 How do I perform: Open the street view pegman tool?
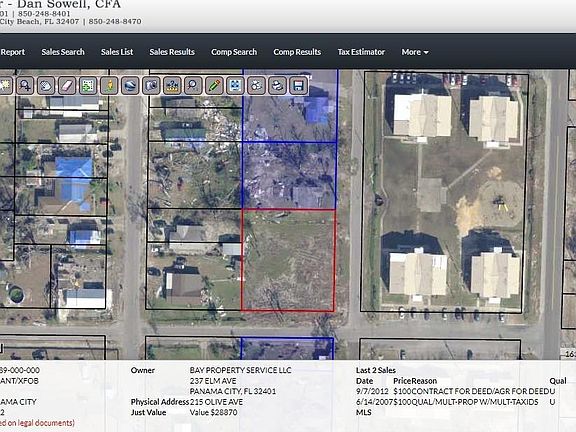pos(109,86)
